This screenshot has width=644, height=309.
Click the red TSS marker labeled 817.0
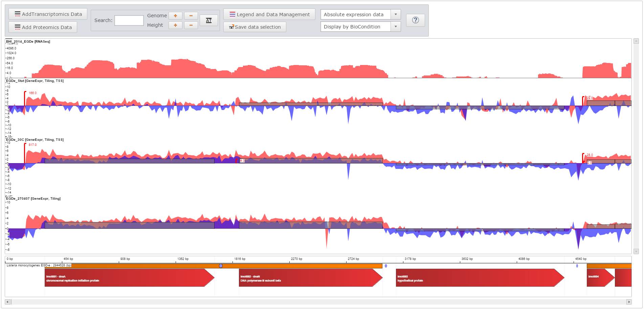[x=25, y=145]
